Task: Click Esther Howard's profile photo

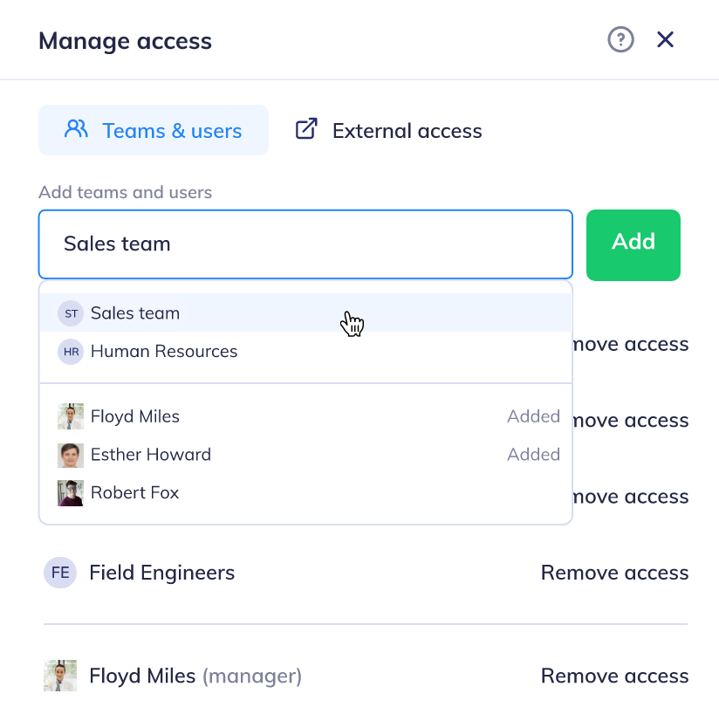Action: point(71,455)
